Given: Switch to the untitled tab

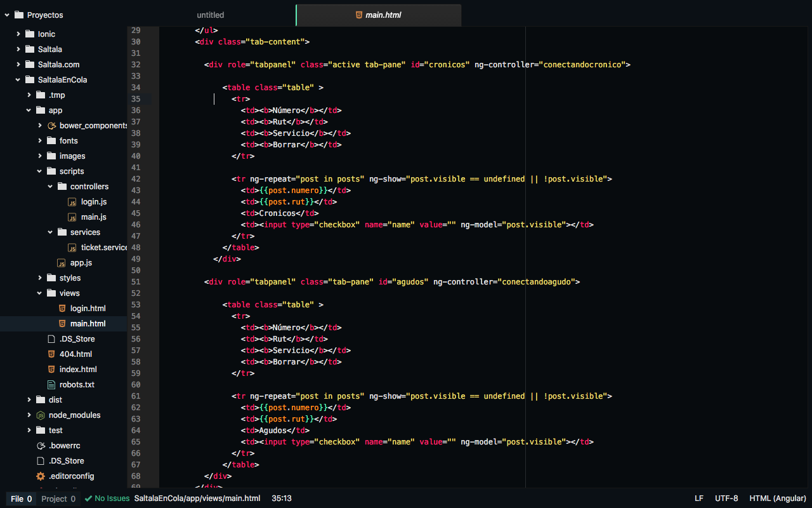Looking at the screenshot, I should 211,15.
